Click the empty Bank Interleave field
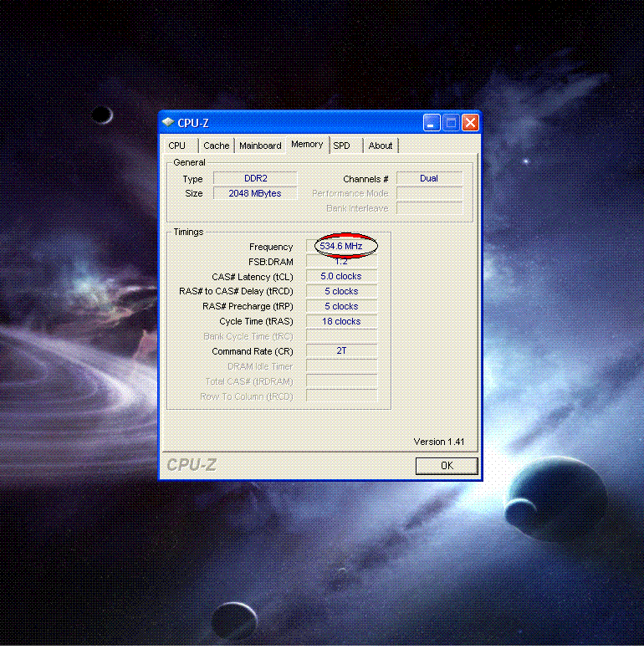Image resolution: width=644 pixels, height=649 pixels. (x=429, y=208)
